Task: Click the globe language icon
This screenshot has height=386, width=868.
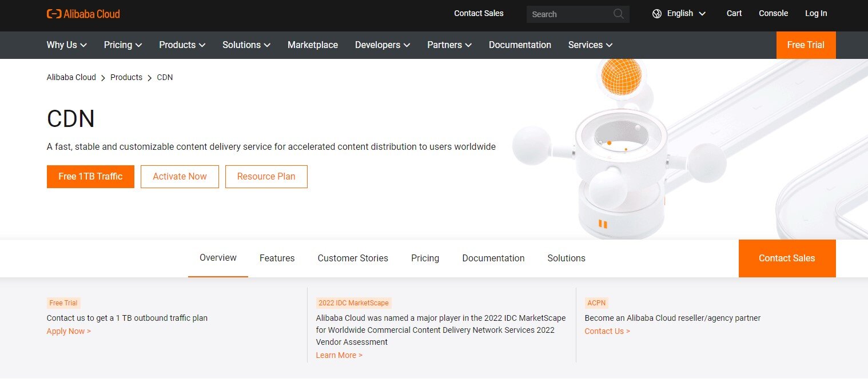Action: [656, 13]
